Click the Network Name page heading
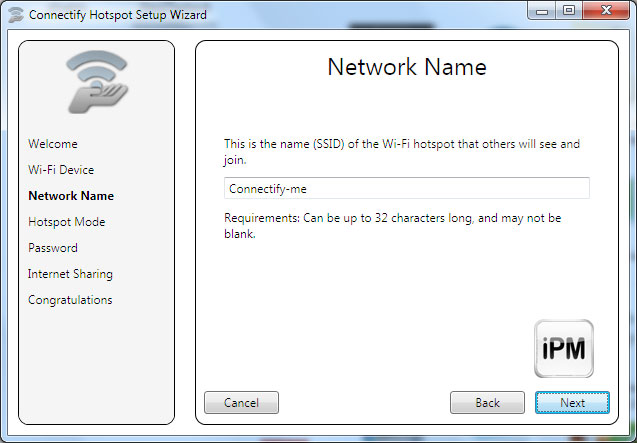 tap(407, 68)
